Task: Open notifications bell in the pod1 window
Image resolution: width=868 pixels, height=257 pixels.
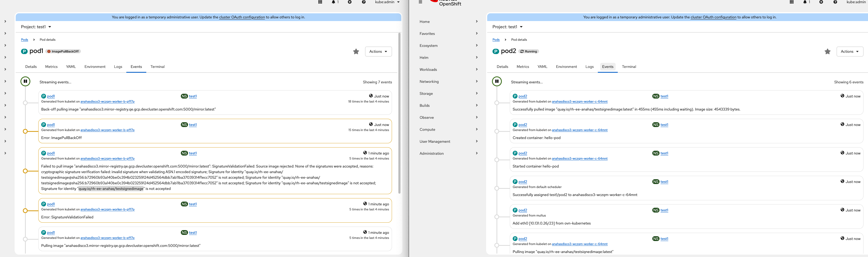Action: 335,2
